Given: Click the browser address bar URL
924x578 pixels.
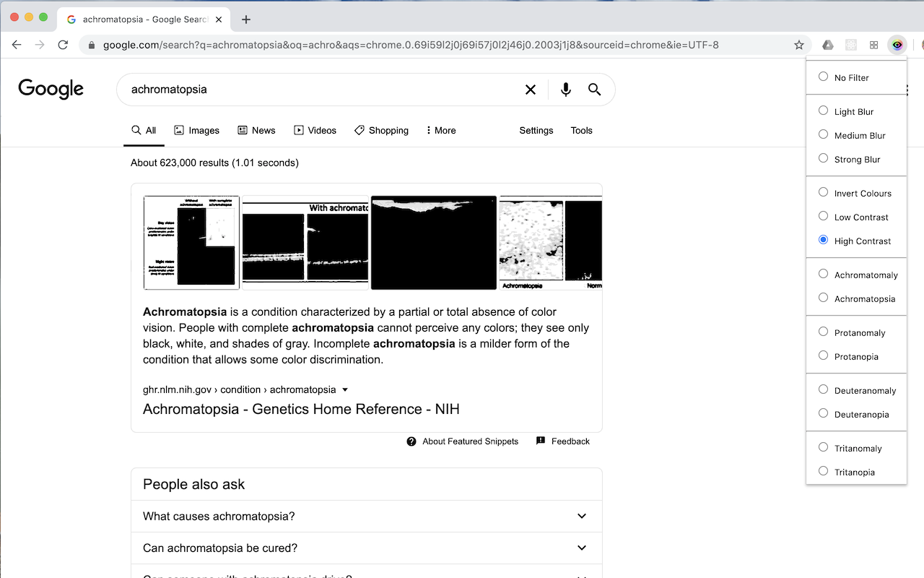Looking at the screenshot, I should pos(411,45).
